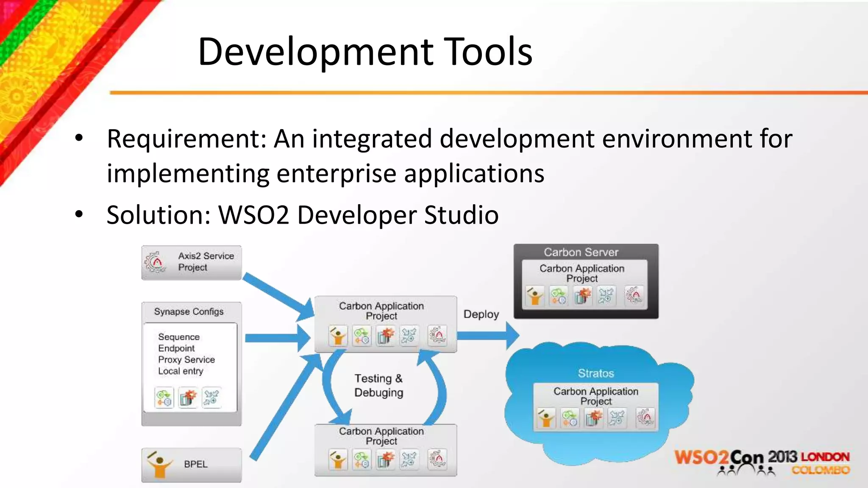Click 'Carbon Application Project' title in Stratos cloud
Screen dimensions: 868x488
(x=596, y=396)
